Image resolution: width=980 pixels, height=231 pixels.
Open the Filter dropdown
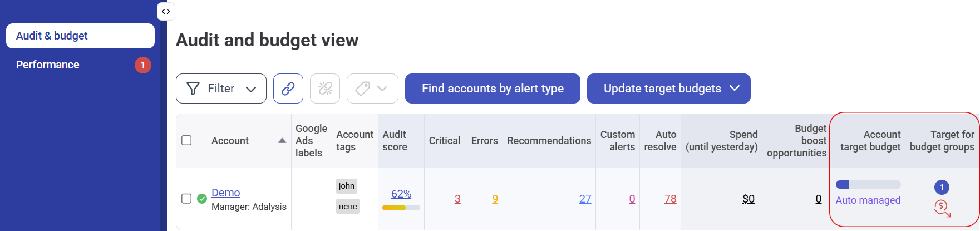(x=221, y=89)
